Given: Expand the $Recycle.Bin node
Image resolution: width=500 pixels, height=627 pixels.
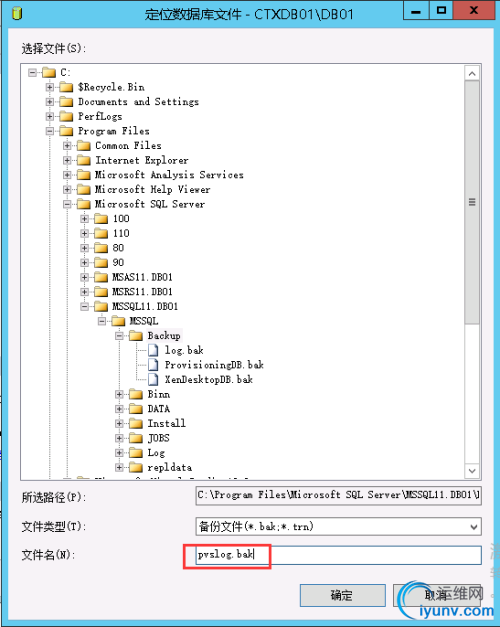Looking at the screenshot, I should pos(50,87).
